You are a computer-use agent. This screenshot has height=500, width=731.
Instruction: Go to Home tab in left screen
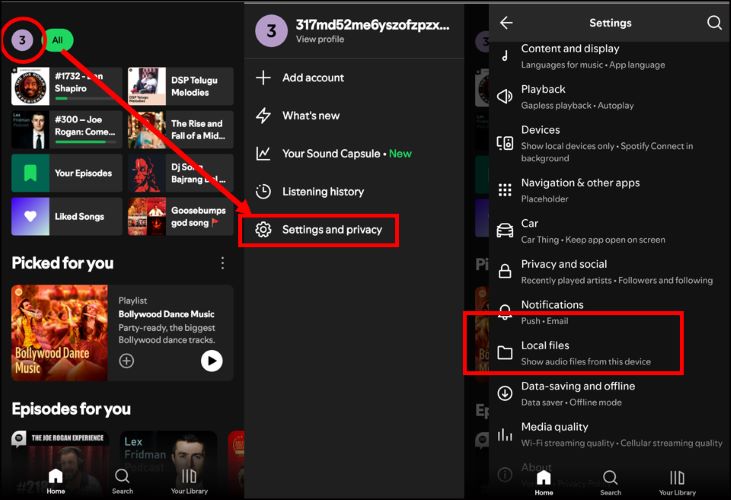coord(56,481)
